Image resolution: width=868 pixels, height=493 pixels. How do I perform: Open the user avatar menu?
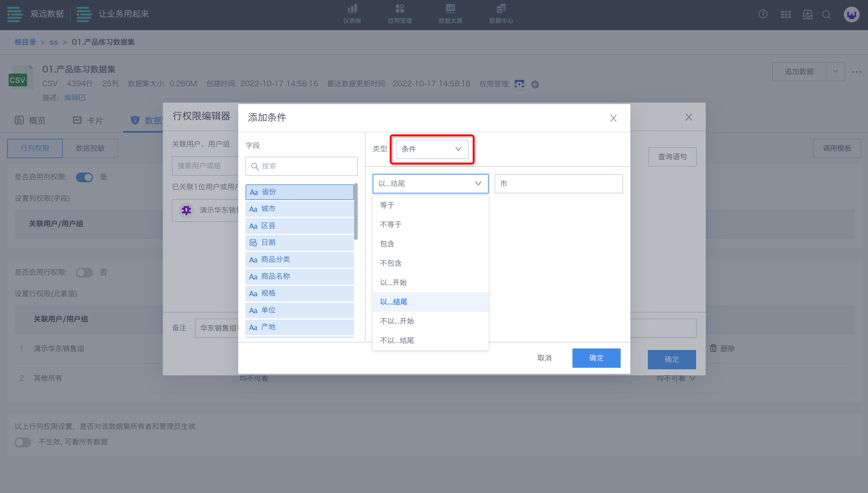[851, 14]
